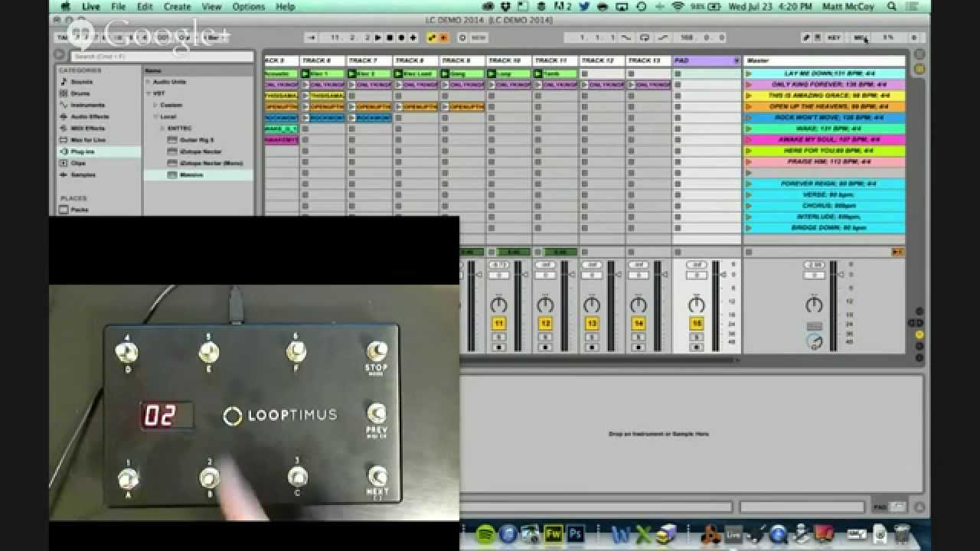The height and width of the screenshot is (551, 980).
Task: Click the follow arrow left of position display
Action: click(312, 37)
